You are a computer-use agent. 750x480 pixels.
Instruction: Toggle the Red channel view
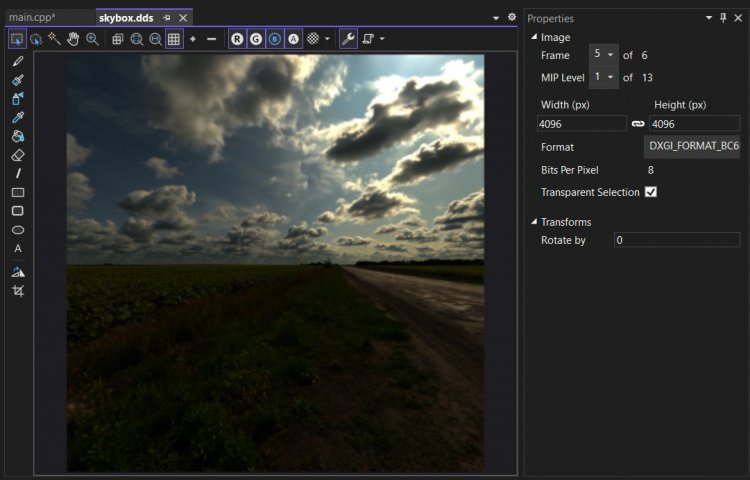click(x=237, y=39)
